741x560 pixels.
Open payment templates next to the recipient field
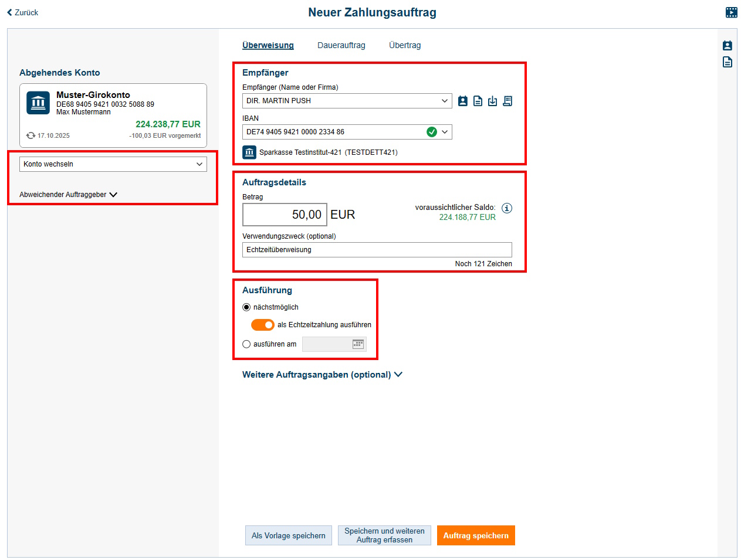pyautogui.click(x=478, y=101)
